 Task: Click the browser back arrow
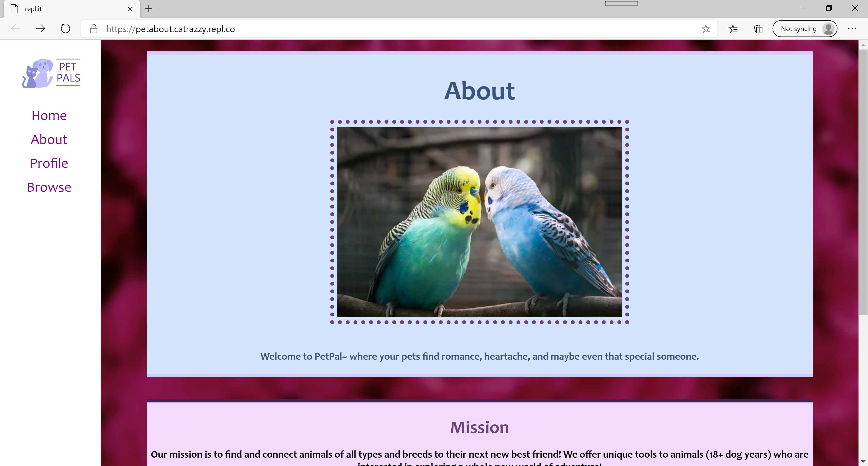[16, 29]
